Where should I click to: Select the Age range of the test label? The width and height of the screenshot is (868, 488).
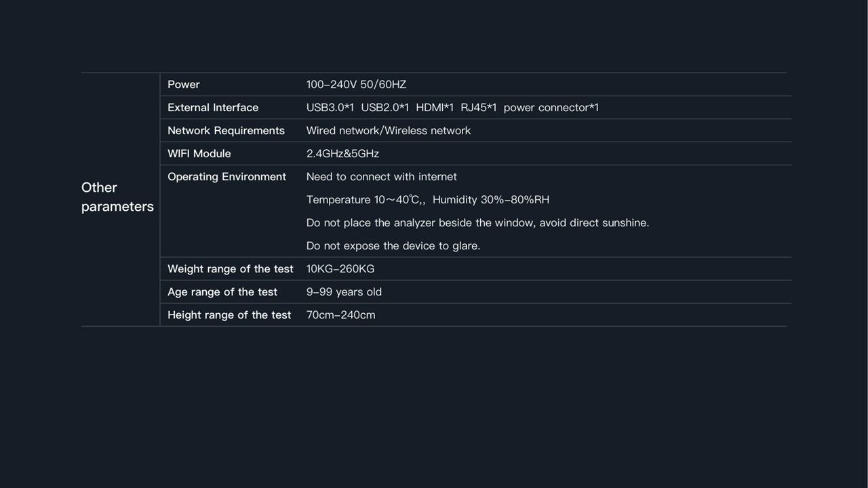coord(222,292)
